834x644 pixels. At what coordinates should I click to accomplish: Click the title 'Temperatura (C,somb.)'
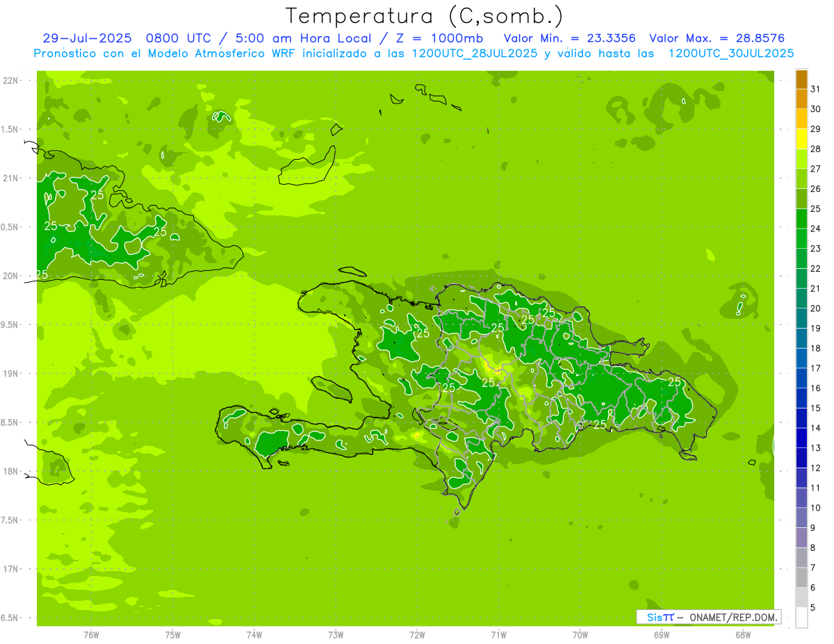[x=425, y=17]
